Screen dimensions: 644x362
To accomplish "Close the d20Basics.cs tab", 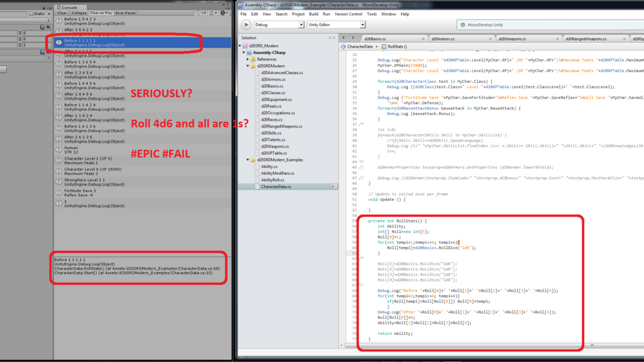I will point(423,39).
